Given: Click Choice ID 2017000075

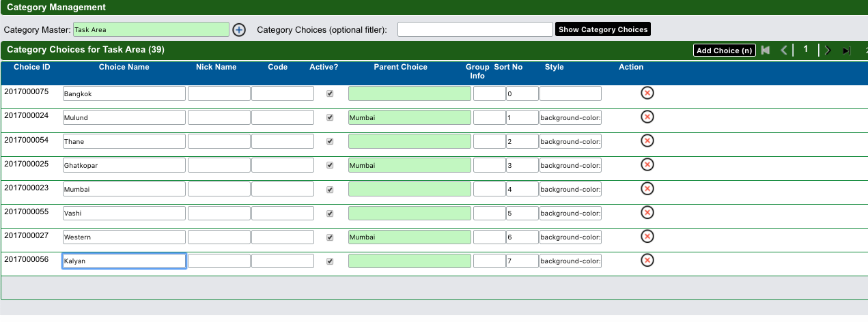Looking at the screenshot, I should [26, 91].
